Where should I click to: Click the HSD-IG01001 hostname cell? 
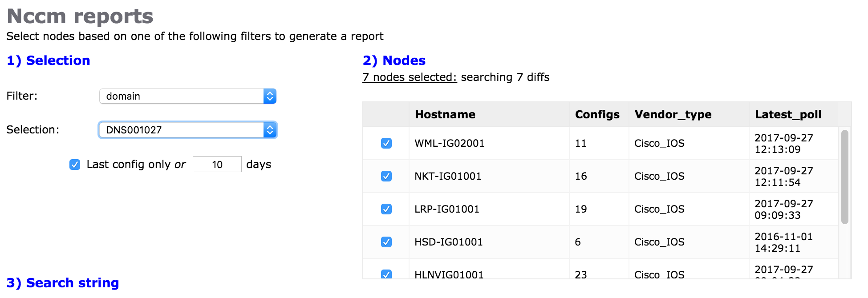(x=448, y=242)
